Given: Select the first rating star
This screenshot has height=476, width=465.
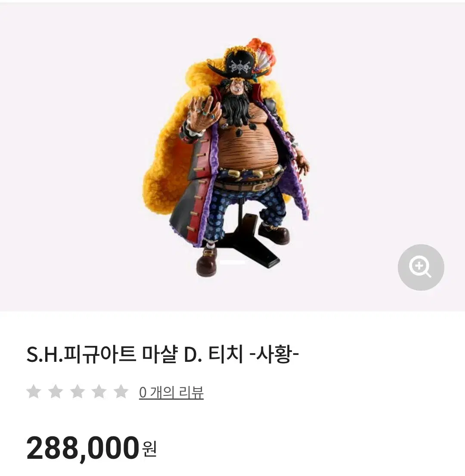Looking at the screenshot, I should [34, 392].
